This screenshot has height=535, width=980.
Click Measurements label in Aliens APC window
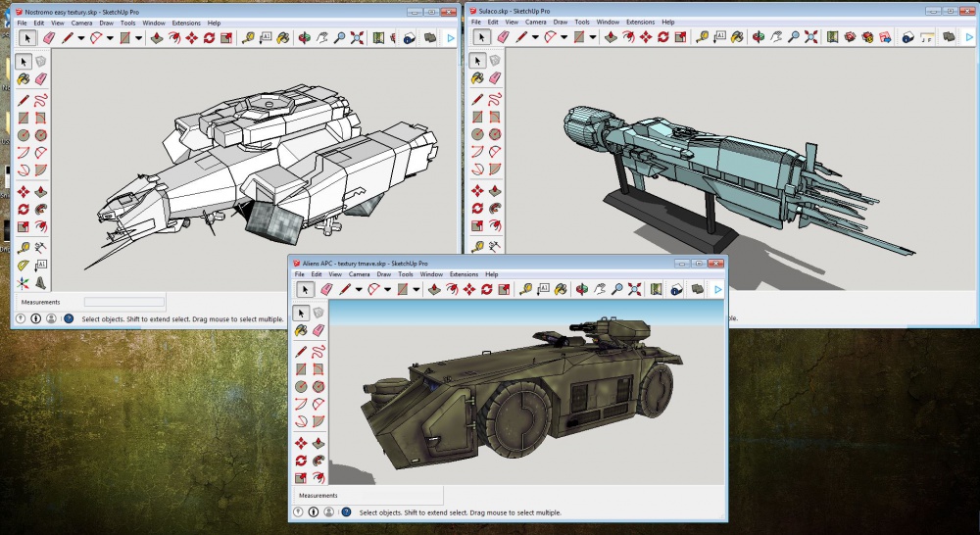pos(318,496)
